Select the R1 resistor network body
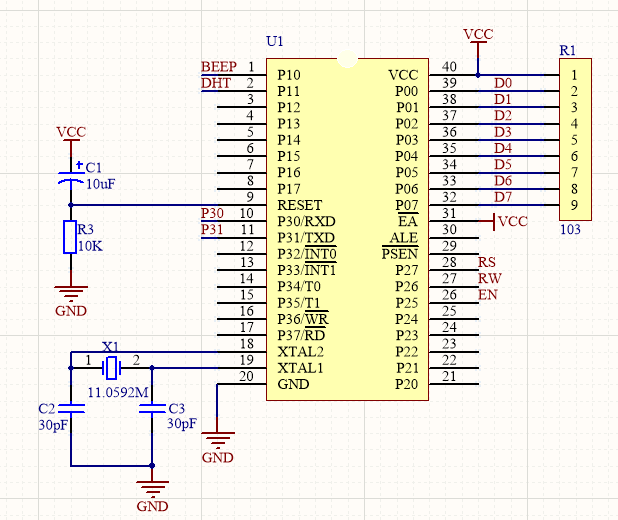 coord(575,139)
